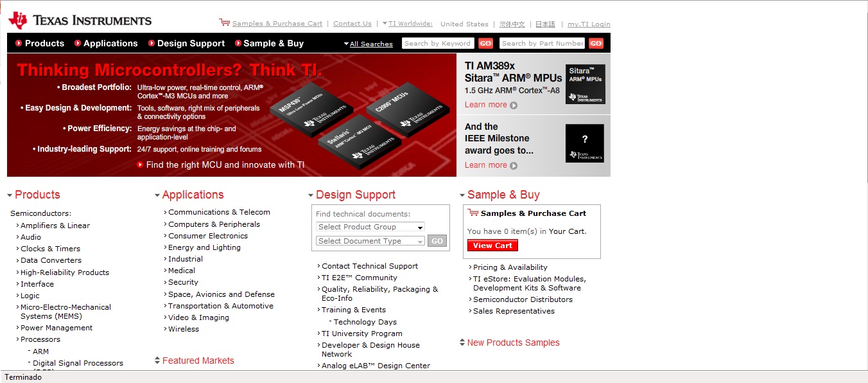Open Amplifiers & Linear products link
Viewport: 868px width, 383px height.
point(55,226)
